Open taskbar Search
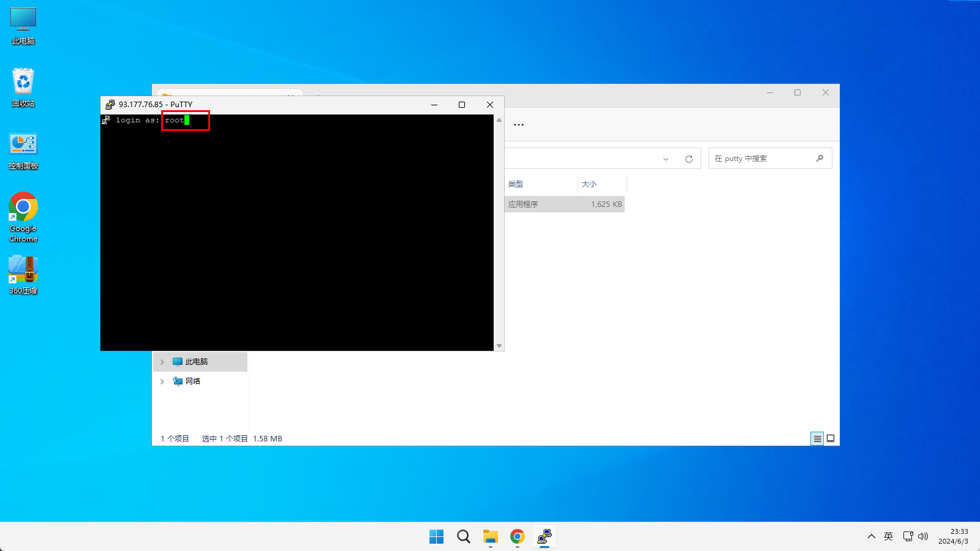The width and height of the screenshot is (980, 551). click(x=464, y=537)
